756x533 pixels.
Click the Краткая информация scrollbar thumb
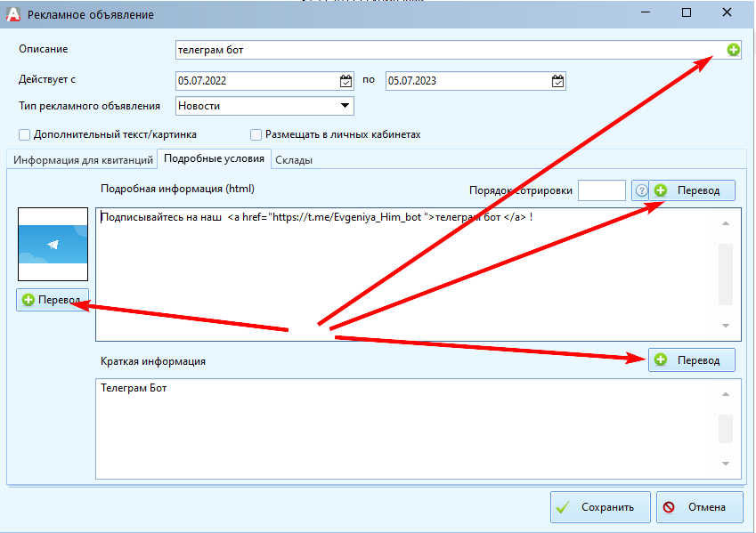click(726, 429)
